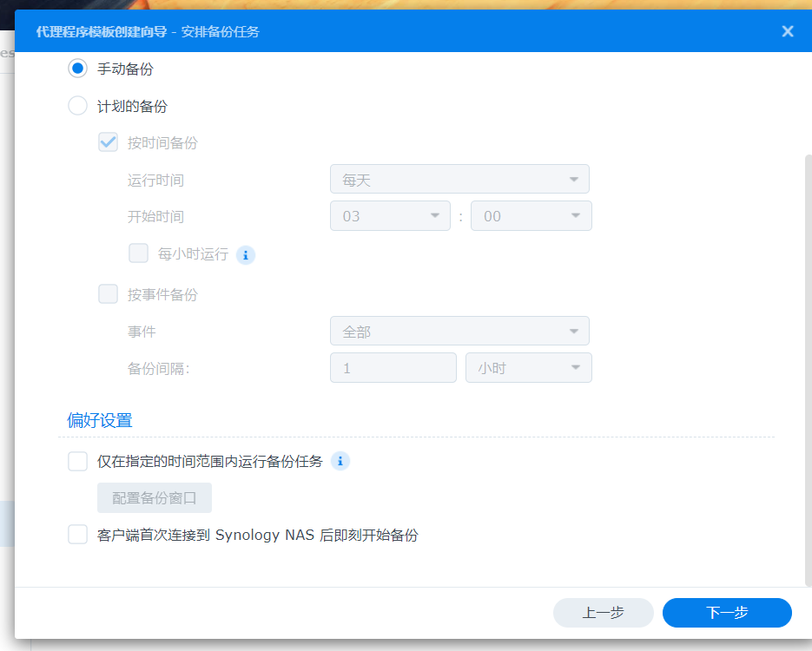Select the 计划的备份 radio option
Screen dimensions: 812x651
[77, 106]
